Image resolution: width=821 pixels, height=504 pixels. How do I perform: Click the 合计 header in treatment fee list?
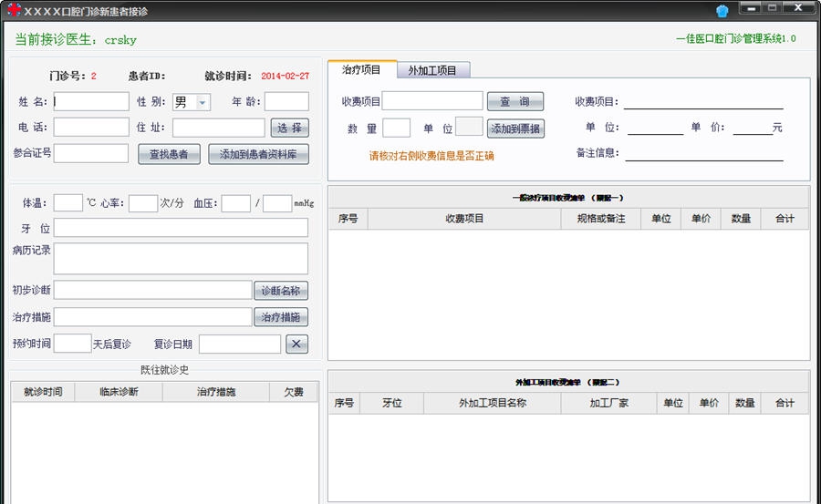pyautogui.click(x=785, y=219)
